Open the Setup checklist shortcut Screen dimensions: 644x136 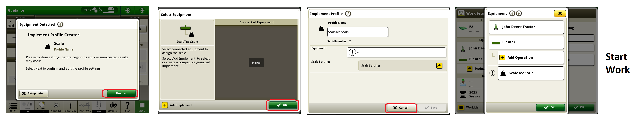[x=13, y=107]
